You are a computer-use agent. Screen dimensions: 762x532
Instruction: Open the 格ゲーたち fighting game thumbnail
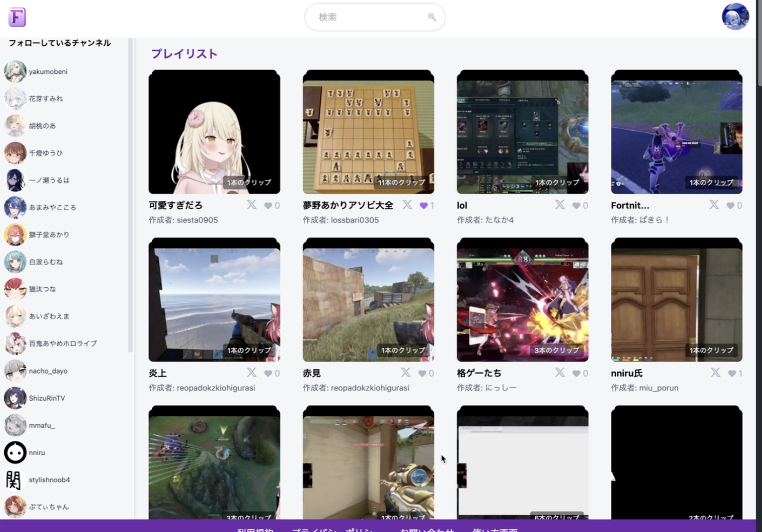coord(522,300)
